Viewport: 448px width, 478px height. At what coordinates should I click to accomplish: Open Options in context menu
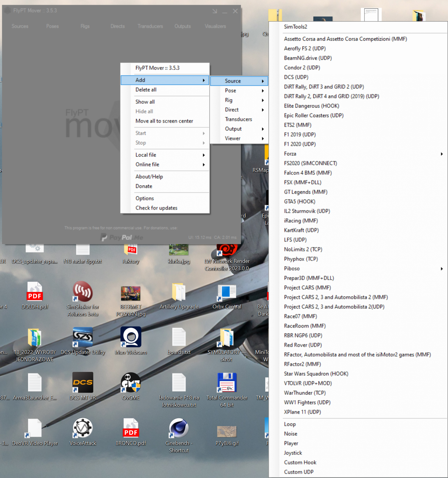point(165,198)
